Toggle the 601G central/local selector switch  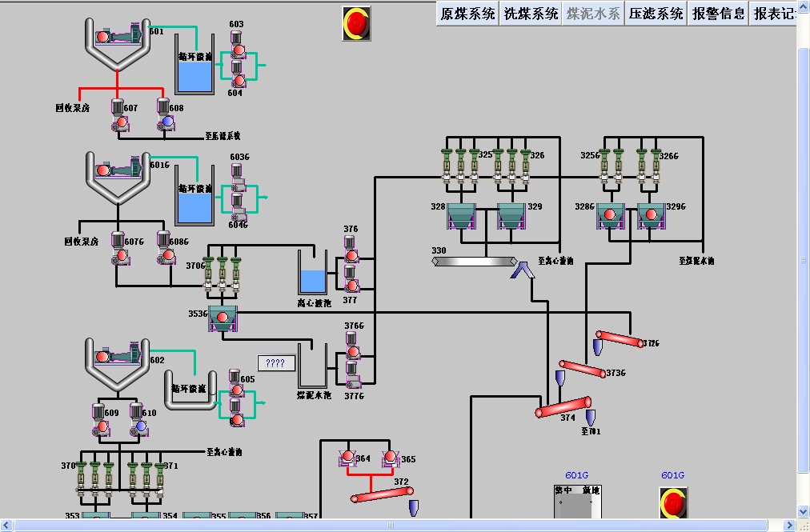point(575,504)
